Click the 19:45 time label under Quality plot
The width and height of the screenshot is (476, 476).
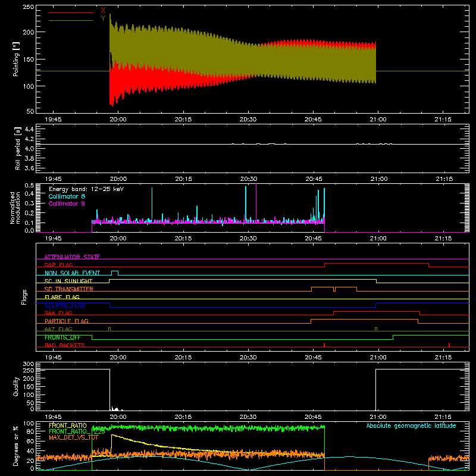tap(53, 417)
